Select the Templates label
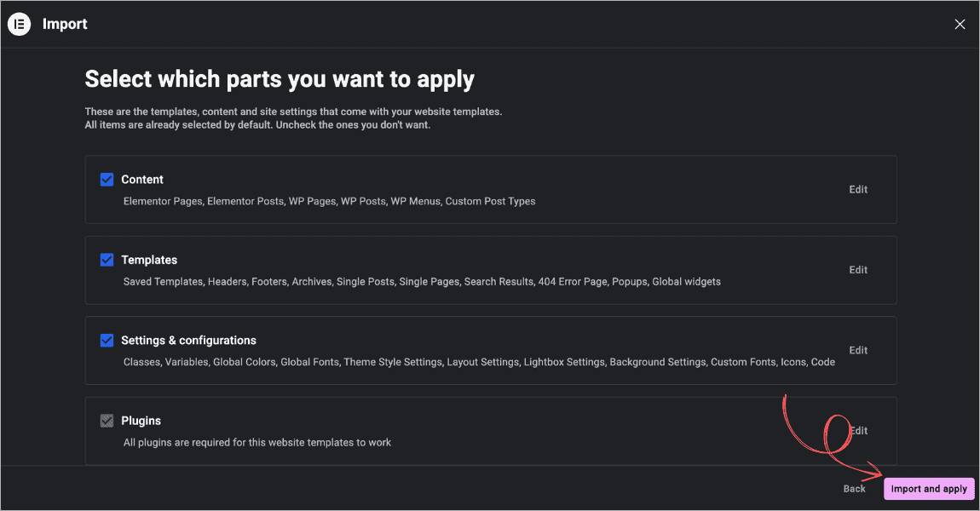Screen dimensions: 980x511 coord(149,260)
